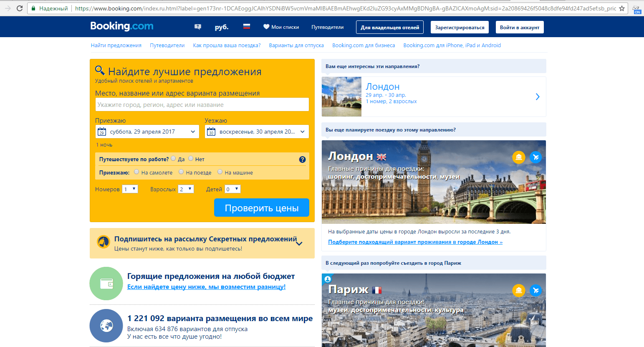
Task: Click the business travel question mark icon
Action: (303, 160)
